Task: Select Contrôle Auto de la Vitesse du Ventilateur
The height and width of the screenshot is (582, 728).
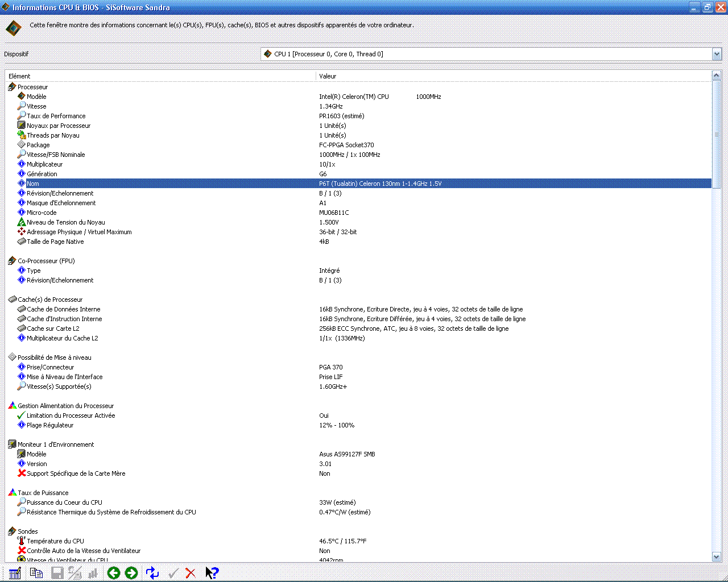Action: tap(358, 551)
